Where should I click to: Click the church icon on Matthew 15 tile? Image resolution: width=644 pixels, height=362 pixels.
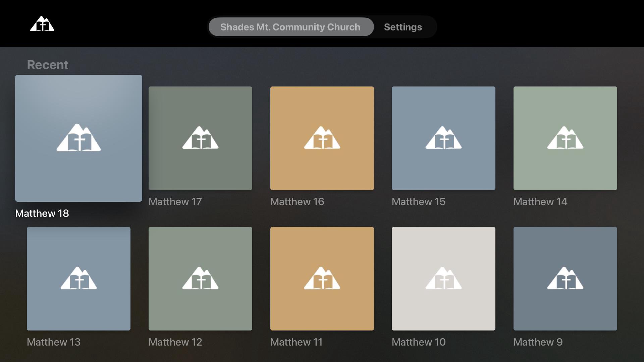click(x=443, y=138)
